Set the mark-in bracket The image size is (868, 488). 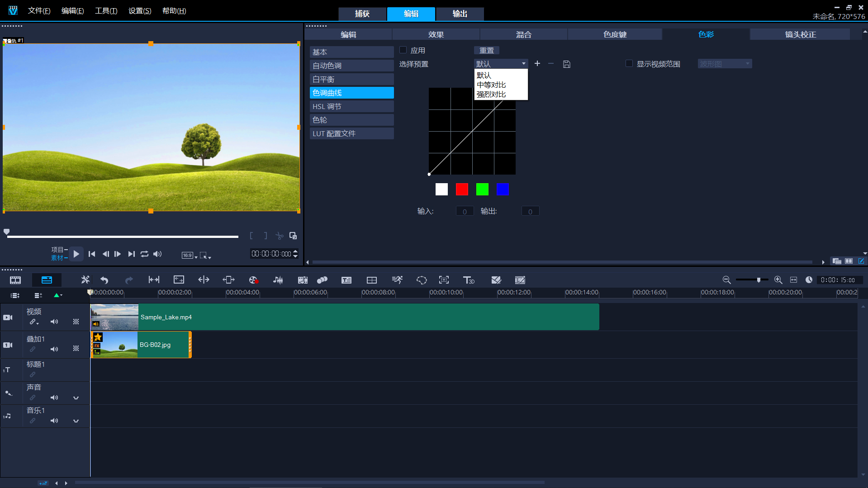(251, 236)
